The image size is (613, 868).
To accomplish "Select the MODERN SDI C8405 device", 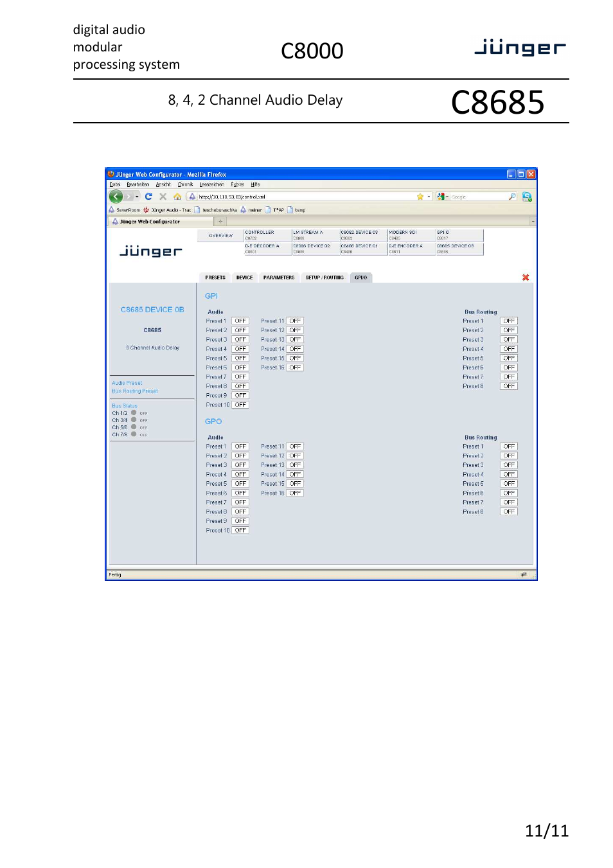I will tap(411, 235).
